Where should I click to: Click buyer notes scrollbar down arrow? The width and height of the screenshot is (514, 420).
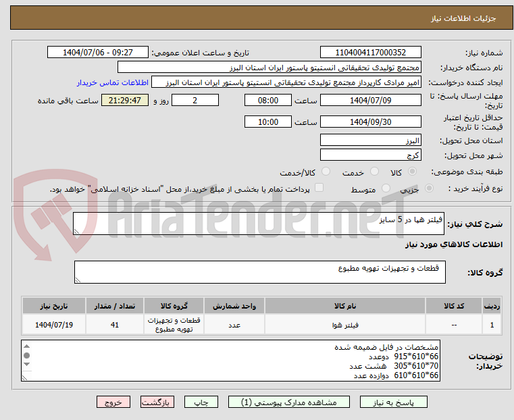(x=27, y=365)
